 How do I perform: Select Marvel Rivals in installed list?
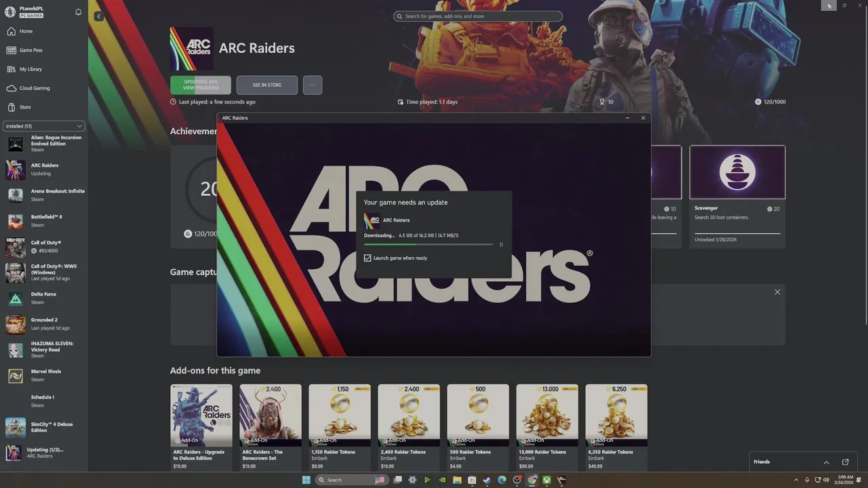[45, 375]
